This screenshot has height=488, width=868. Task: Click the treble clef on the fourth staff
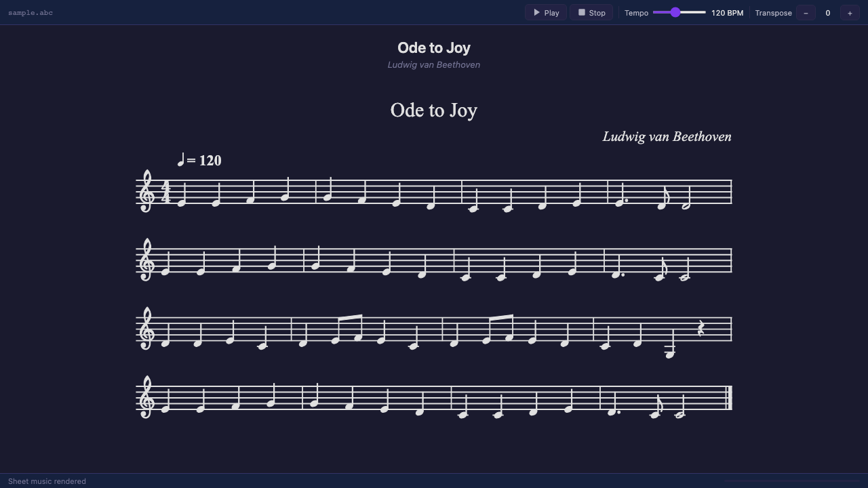coord(146,398)
